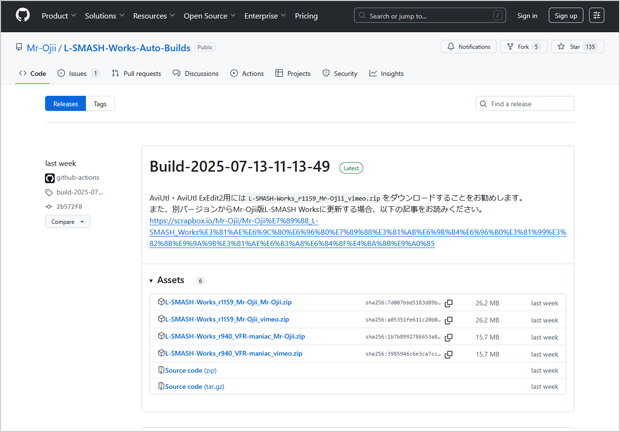Click Sign in link
The image size is (620, 432).
[x=527, y=16]
